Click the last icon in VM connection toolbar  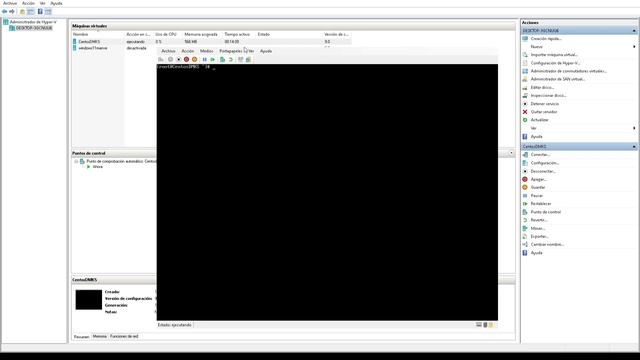coord(248,60)
